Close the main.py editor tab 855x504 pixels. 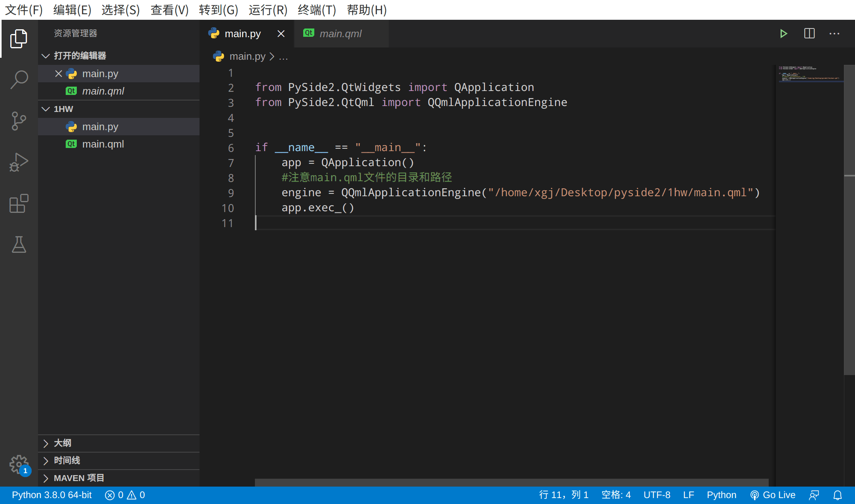pos(281,34)
